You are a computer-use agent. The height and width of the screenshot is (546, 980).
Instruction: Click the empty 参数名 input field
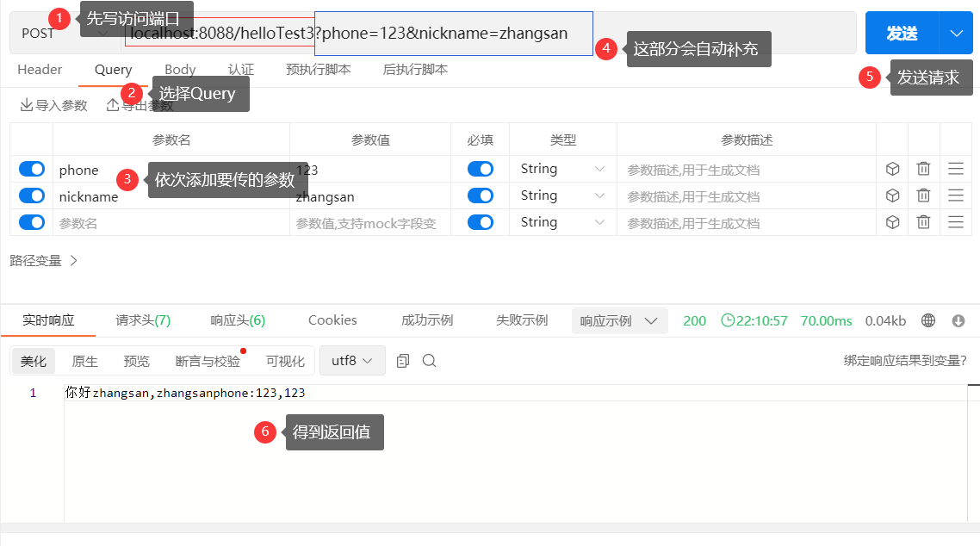point(171,223)
